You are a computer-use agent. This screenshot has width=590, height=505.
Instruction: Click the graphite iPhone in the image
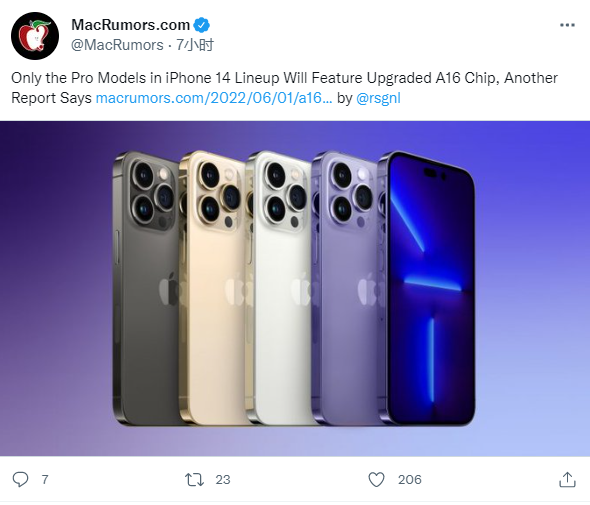coord(146,289)
